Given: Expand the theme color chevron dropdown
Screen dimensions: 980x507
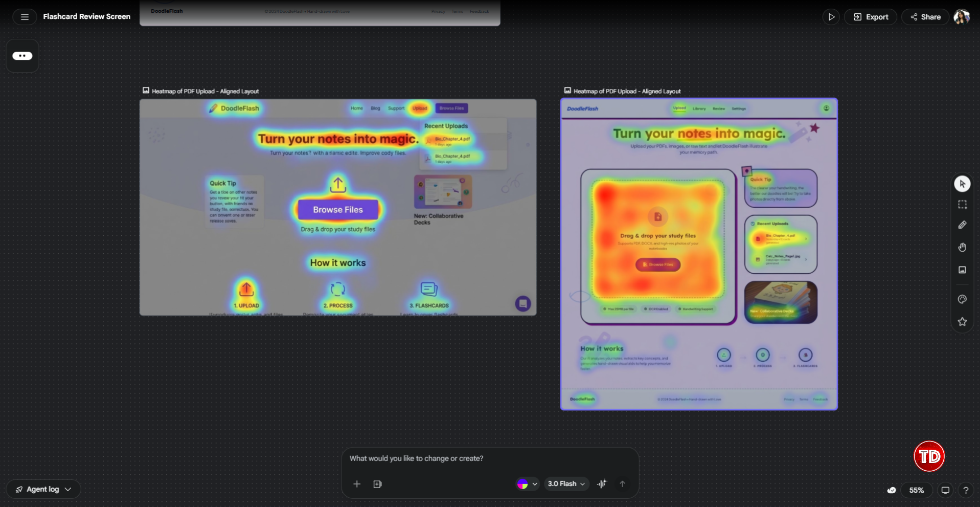Looking at the screenshot, I should tap(535, 483).
